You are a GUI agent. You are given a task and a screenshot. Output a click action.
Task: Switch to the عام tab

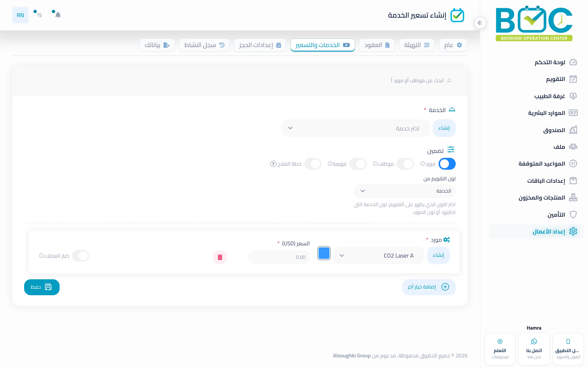(453, 45)
